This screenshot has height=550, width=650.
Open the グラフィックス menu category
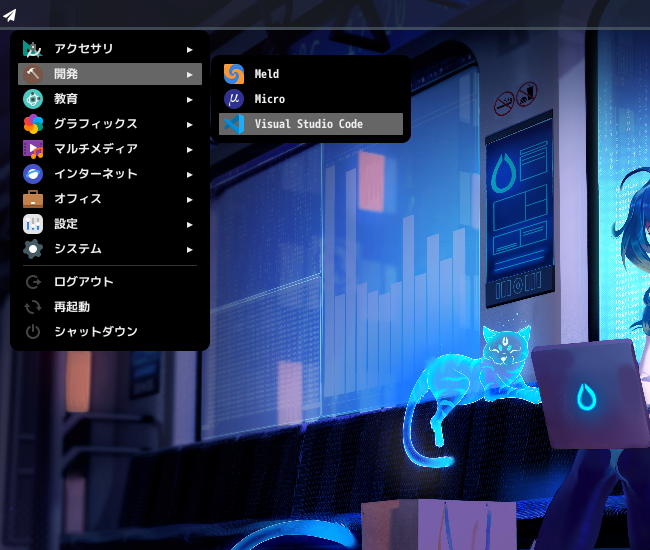(x=110, y=124)
